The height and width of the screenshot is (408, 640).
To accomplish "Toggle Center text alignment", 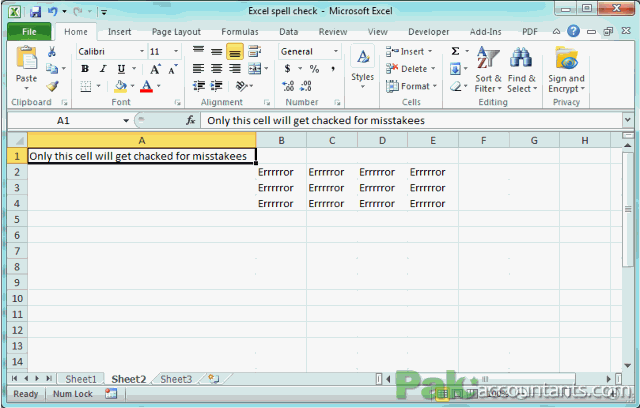I will pyautogui.click(x=216, y=69).
